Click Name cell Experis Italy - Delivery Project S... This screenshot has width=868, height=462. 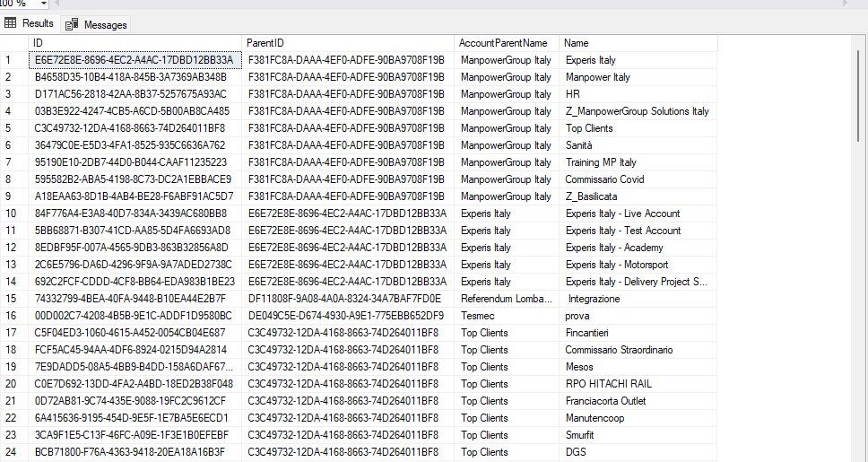tap(638, 282)
